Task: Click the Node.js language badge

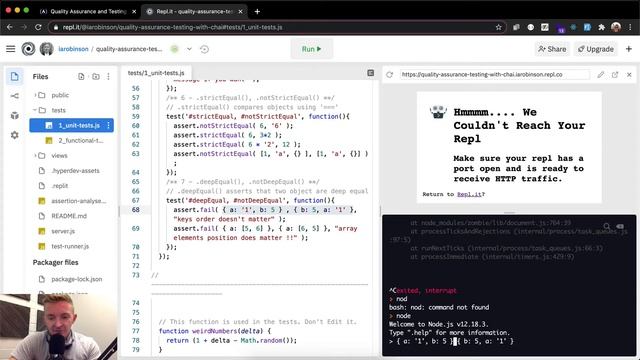Action: click(175, 49)
